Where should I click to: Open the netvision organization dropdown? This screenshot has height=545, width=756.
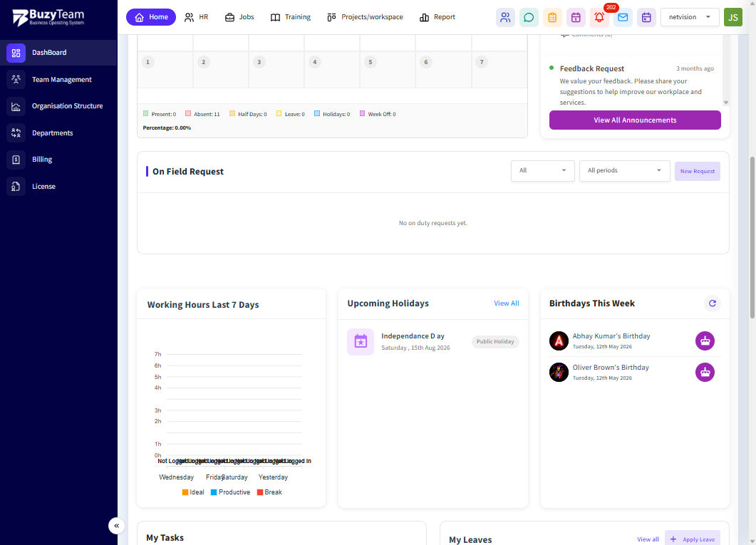coord(690,17)
